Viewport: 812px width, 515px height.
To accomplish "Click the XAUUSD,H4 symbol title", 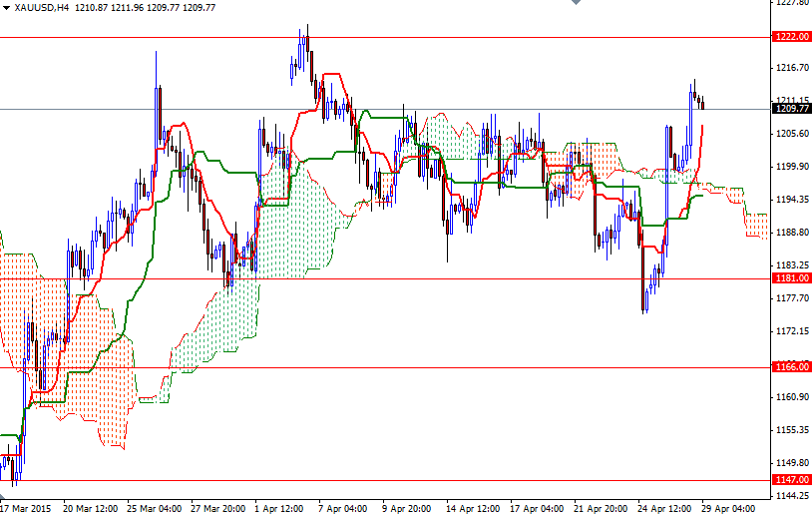I will (42, 7).
